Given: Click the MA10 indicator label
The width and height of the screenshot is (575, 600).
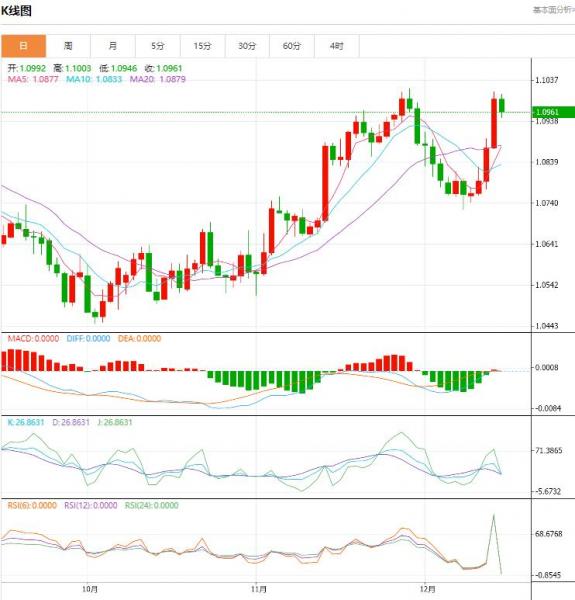Looking at the screenshot, I should [x=94, y=79].
